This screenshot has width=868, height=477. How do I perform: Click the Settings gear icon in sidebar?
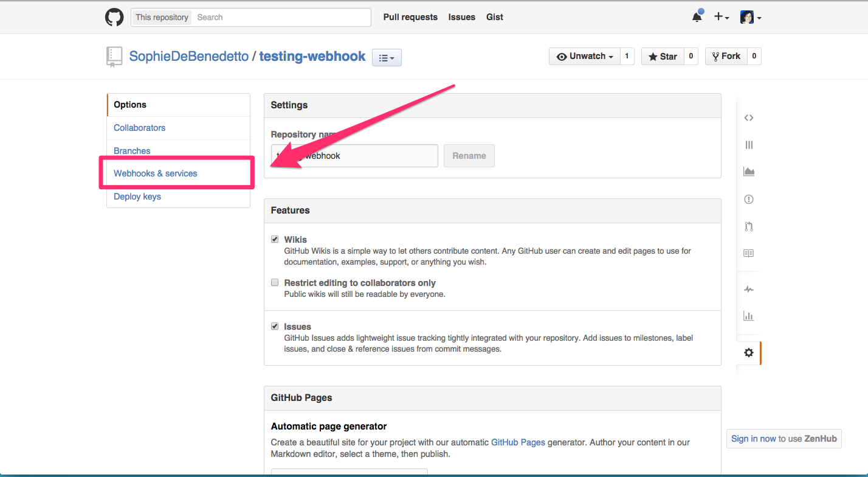point(748,353)
